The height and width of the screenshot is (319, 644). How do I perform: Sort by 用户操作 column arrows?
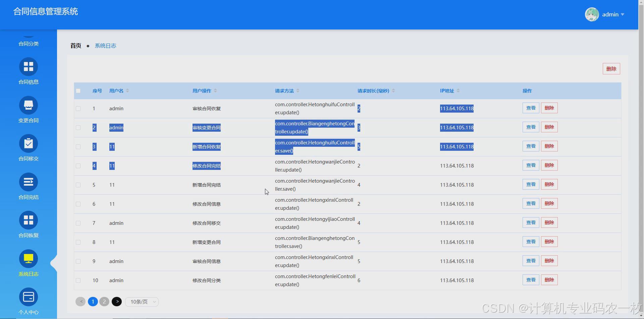[215, 91]
